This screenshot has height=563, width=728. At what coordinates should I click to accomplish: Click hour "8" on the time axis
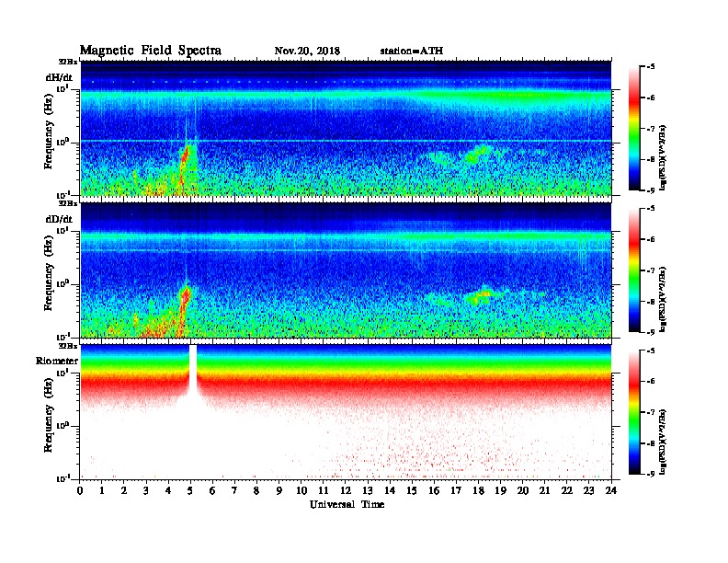[x=256, y=491]
